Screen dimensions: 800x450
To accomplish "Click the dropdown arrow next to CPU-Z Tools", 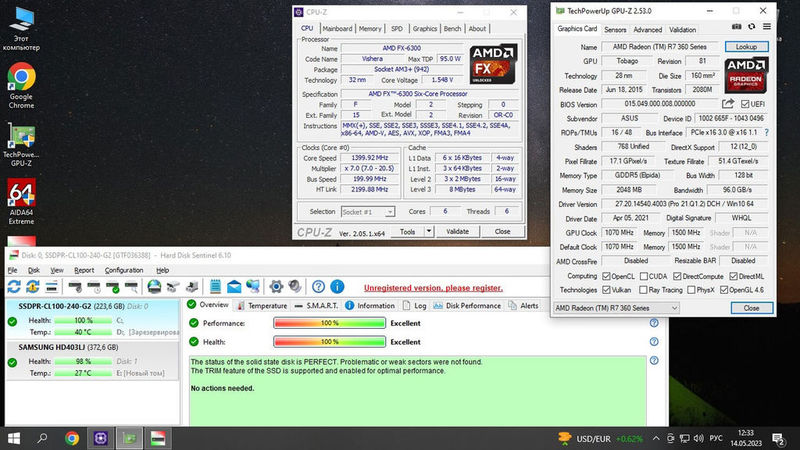I will tap(429, 232).
